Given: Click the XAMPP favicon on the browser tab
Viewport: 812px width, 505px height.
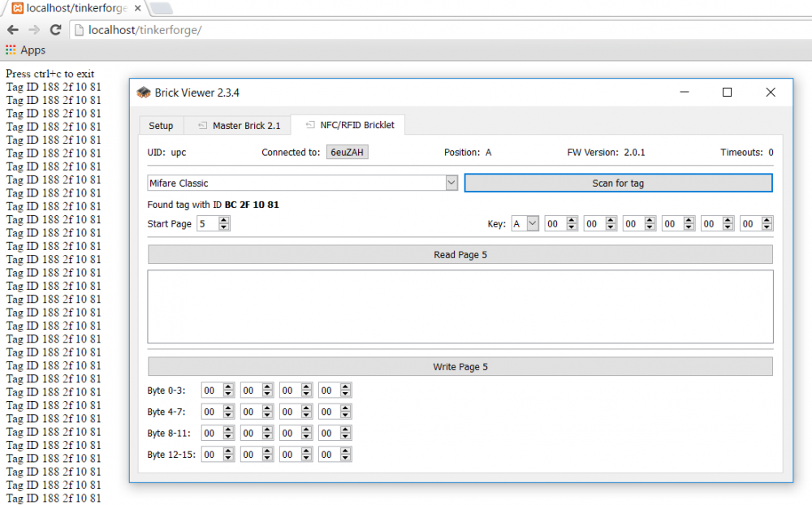Looking at the screenshot, I should coord(17,8).
